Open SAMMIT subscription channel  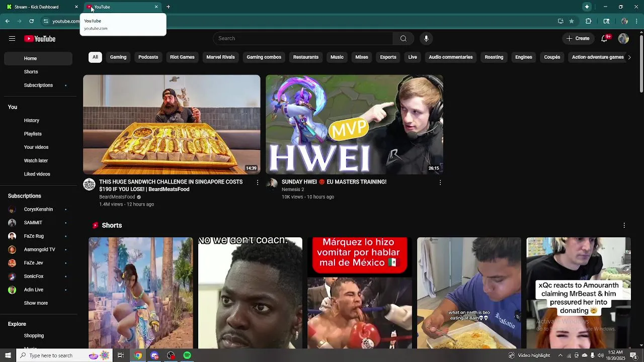coord(38,223)
